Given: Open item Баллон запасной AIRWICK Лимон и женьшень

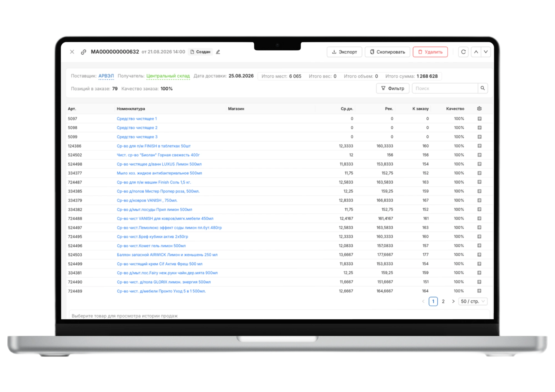Looking at the screenshot, I should (x=167, y=254).
